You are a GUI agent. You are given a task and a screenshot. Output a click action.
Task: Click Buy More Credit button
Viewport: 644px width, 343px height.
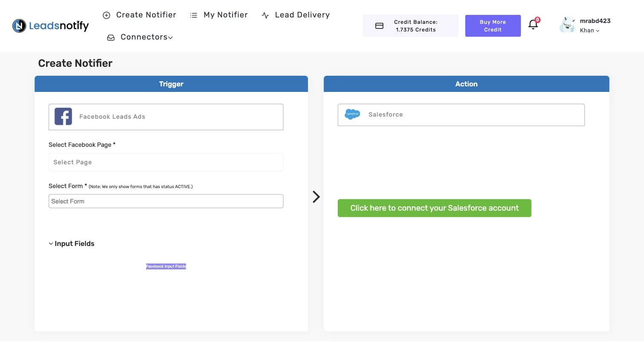pyautogui.click(x=493, y=26)
